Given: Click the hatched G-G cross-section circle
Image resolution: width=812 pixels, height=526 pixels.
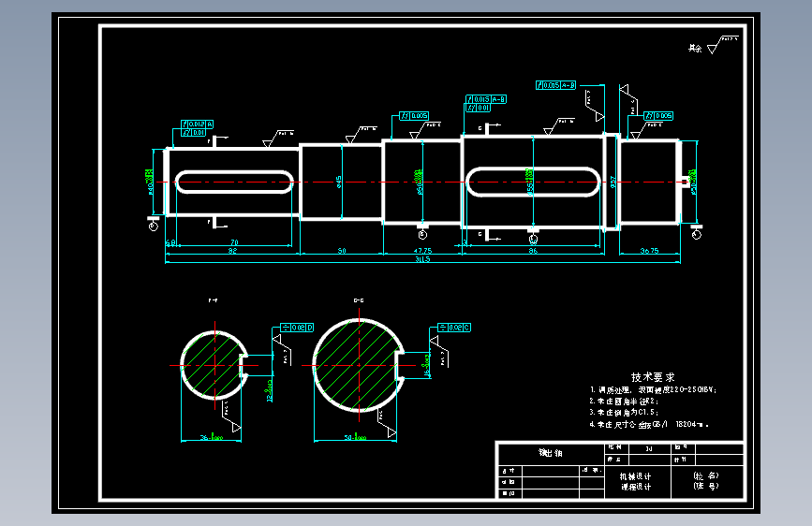Looking at the screenshot, I should pos(359,366).
